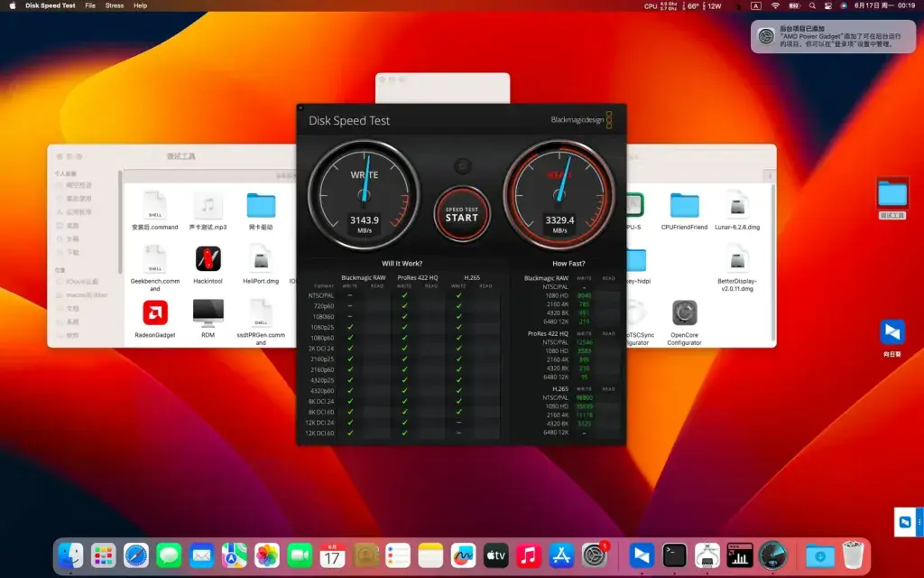Image resolution: width=924 pixels, height=578 pixels.
Task: Open the Trash in the Dock
Action: pyautogui.click(x=853, y=555)
